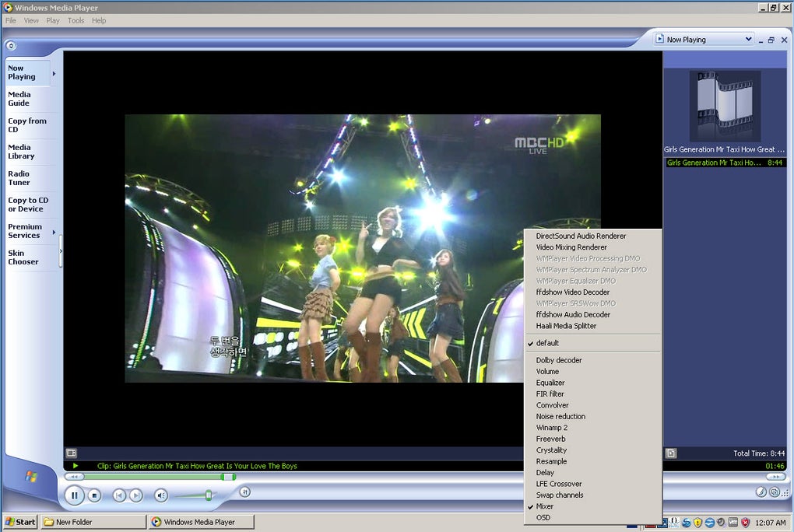
Task: Enable the LFE Crossover filter
Action: (x=593, y=484)
